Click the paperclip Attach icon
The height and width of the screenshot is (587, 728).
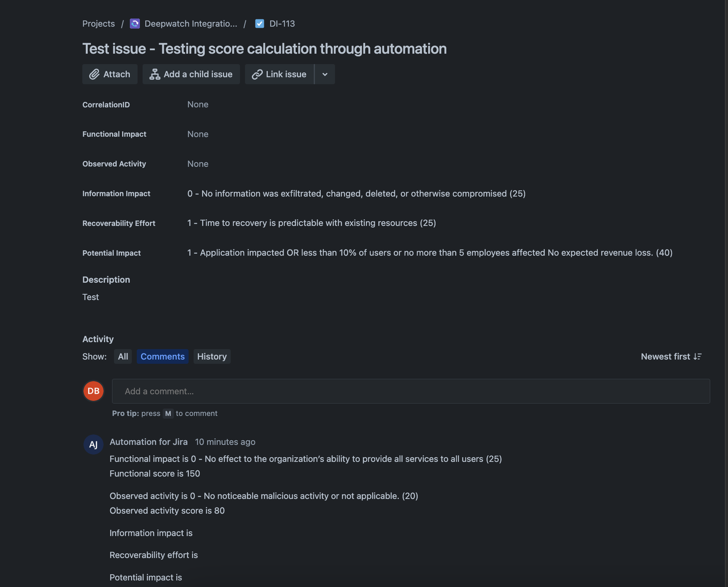click(x=94, y=74)
